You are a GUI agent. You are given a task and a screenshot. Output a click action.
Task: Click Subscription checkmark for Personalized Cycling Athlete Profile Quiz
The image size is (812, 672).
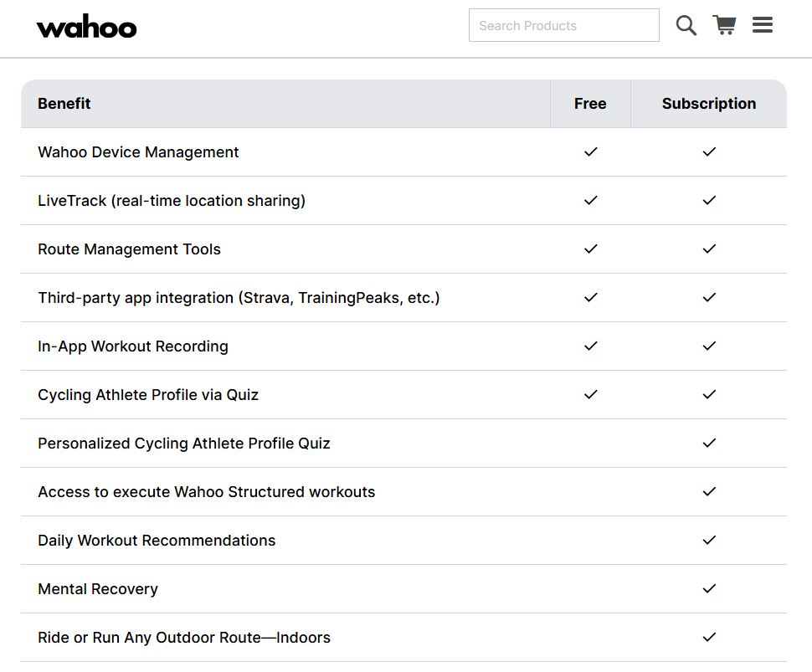coord(710,444)
